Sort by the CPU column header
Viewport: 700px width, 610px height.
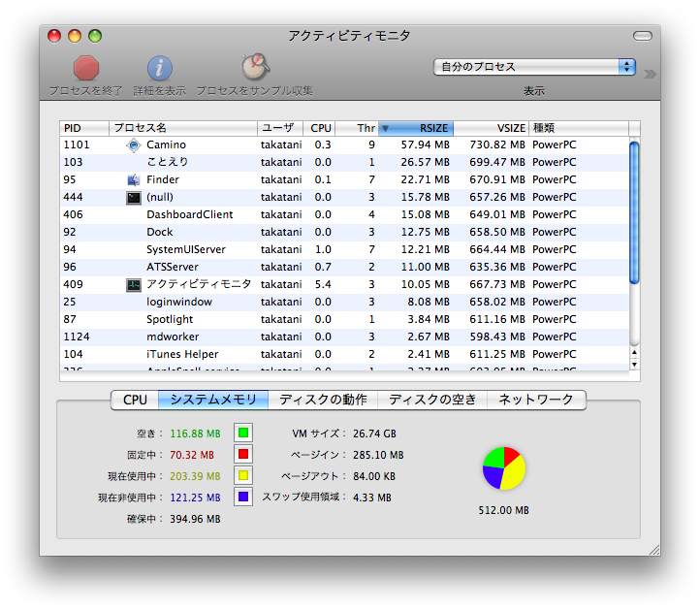[319, 128]
